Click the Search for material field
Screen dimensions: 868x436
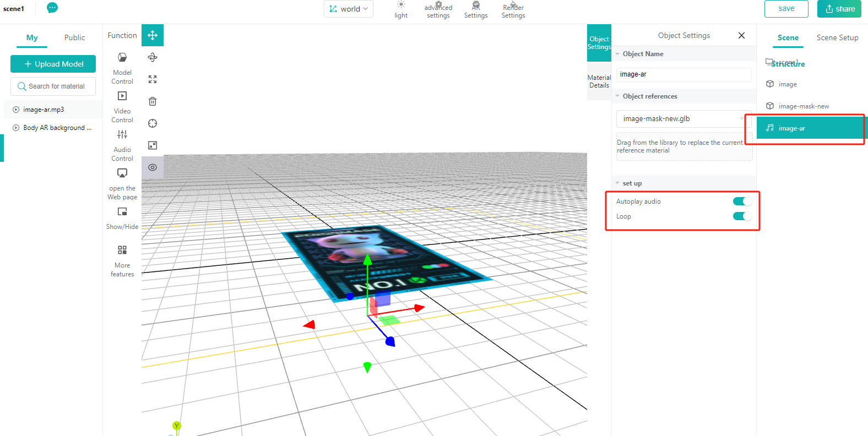[53, 86]
